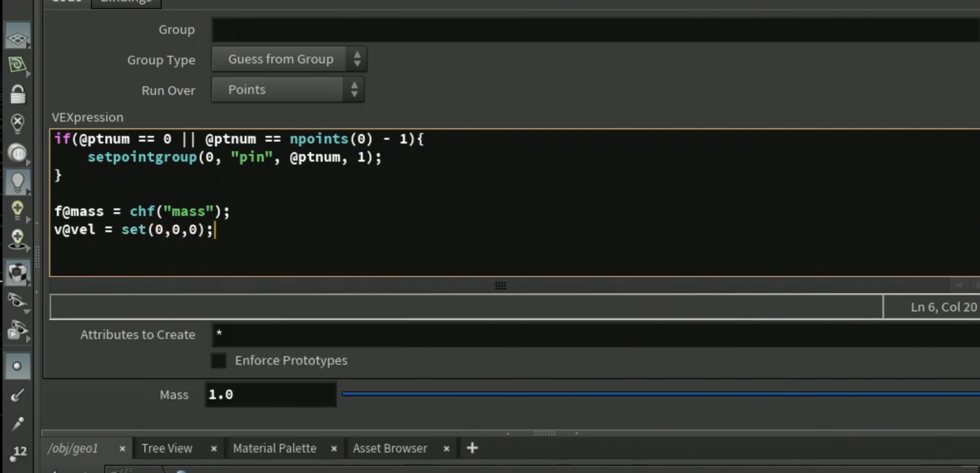This screenshot has height=473, width=980.
Task: Open the Group Type dropdown
Action: coord(289,59)
